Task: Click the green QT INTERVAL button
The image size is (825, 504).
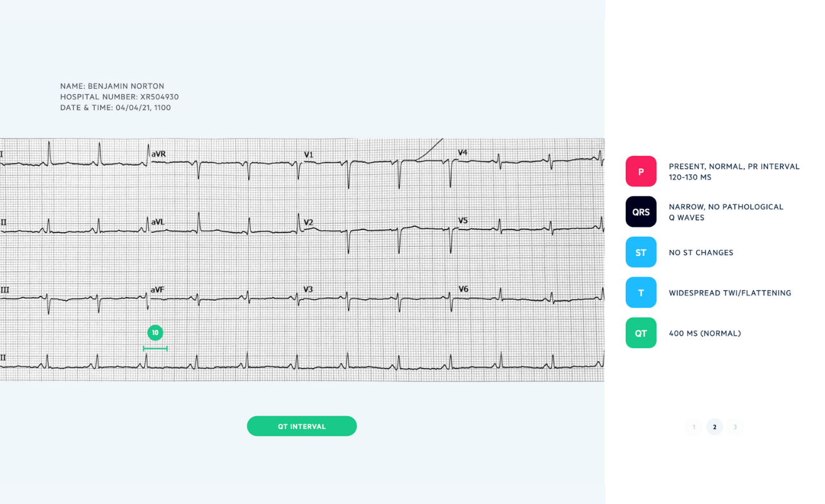Action: 302,426
